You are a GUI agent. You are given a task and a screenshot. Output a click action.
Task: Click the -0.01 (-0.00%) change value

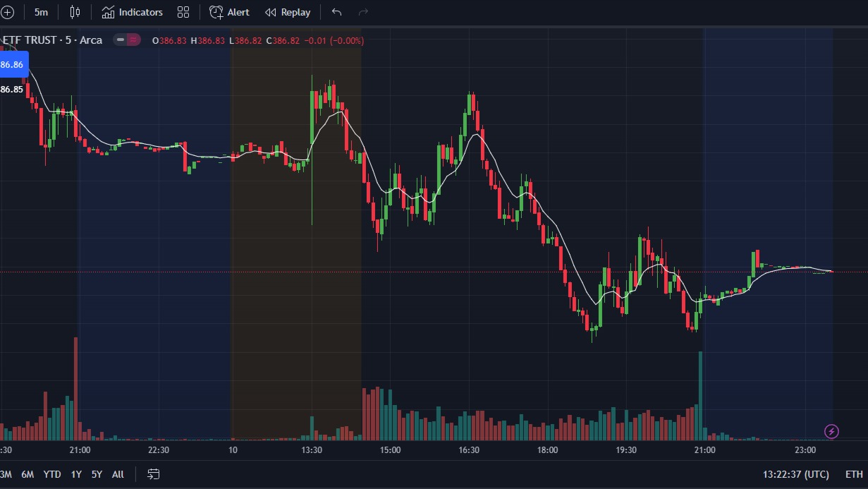click(334, 41)
